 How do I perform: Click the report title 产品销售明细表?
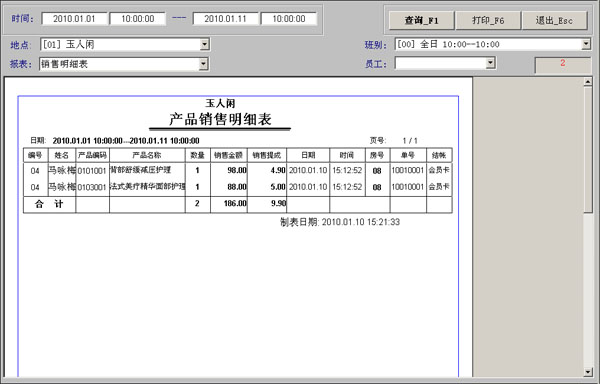tap(220, 119)
